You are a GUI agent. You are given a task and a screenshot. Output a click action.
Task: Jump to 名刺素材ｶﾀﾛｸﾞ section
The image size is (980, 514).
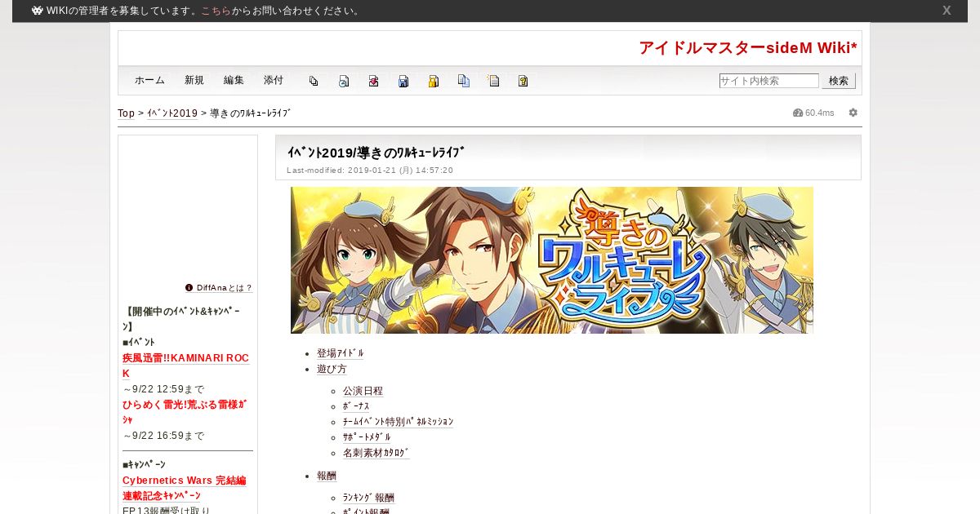tap(376, 453)
